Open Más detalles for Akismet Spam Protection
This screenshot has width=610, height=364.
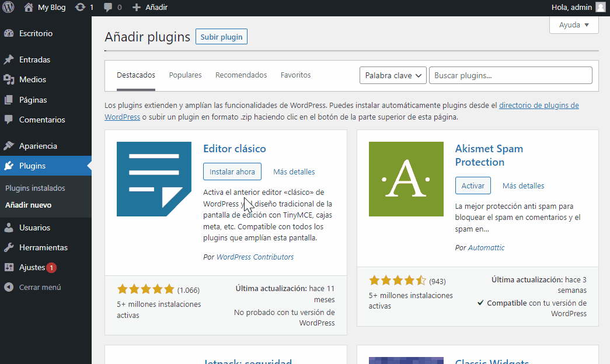[523, 186]
